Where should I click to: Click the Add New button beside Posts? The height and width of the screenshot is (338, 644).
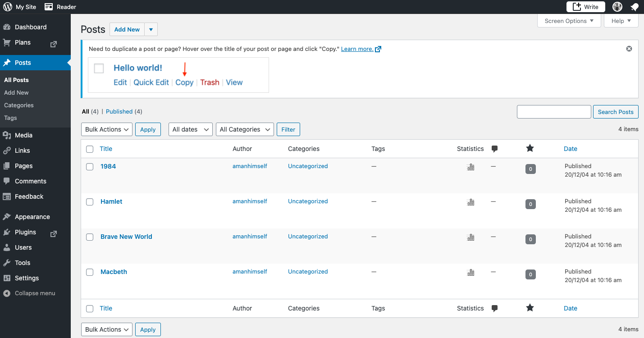coord(127,29)
